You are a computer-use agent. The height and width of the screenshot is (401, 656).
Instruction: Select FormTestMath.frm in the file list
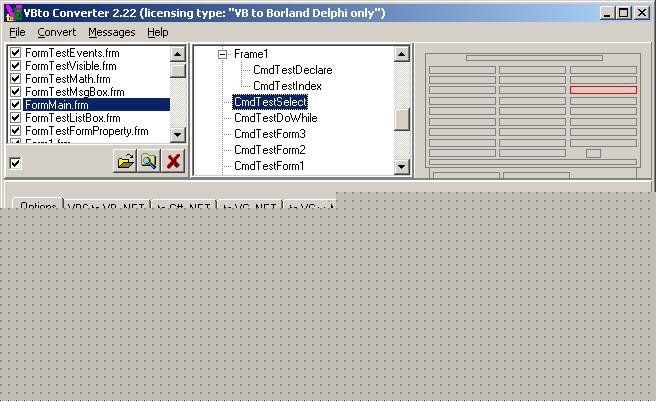tap(68, 79)
